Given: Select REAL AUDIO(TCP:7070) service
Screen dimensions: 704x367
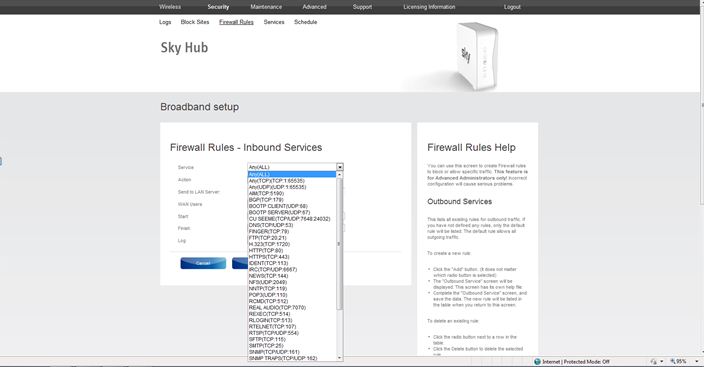Looking at the screenshot, I should 292,308.
